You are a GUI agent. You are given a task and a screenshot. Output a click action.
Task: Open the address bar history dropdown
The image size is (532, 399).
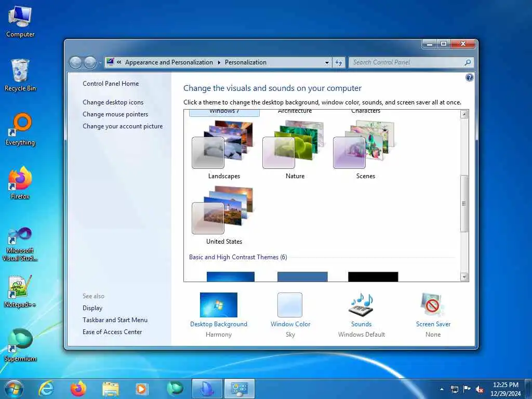[x=327, y=63]
